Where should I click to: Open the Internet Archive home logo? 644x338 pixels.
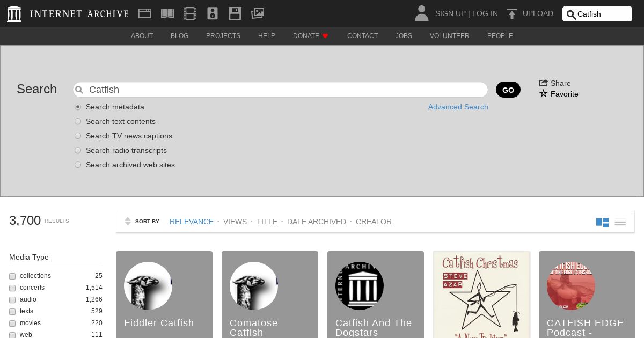14,13
